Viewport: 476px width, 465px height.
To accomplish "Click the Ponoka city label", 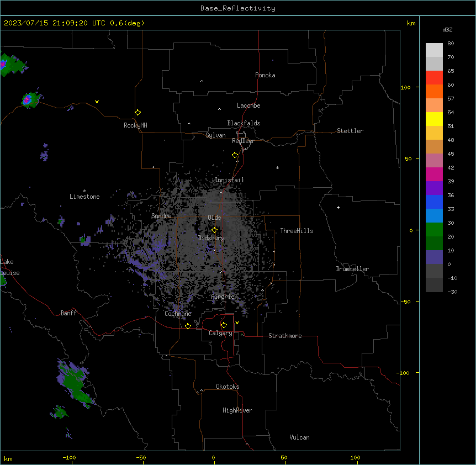I will click(x=265, y=75).
